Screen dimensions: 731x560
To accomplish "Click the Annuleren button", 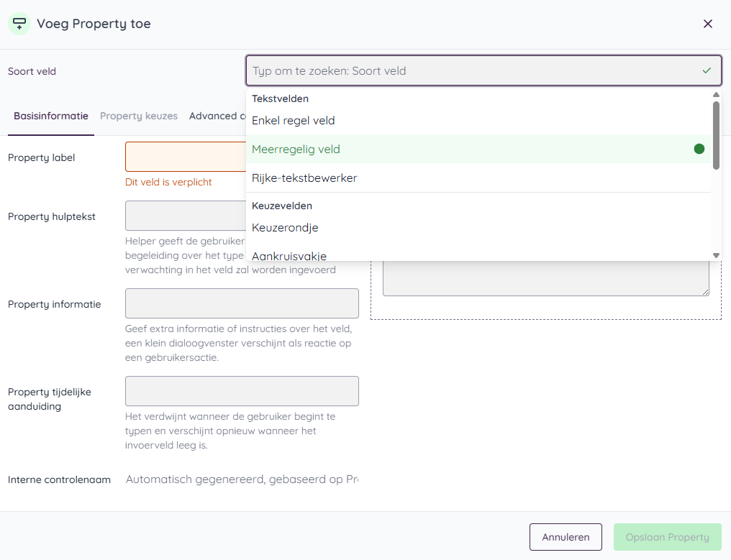I will [566, 537].
